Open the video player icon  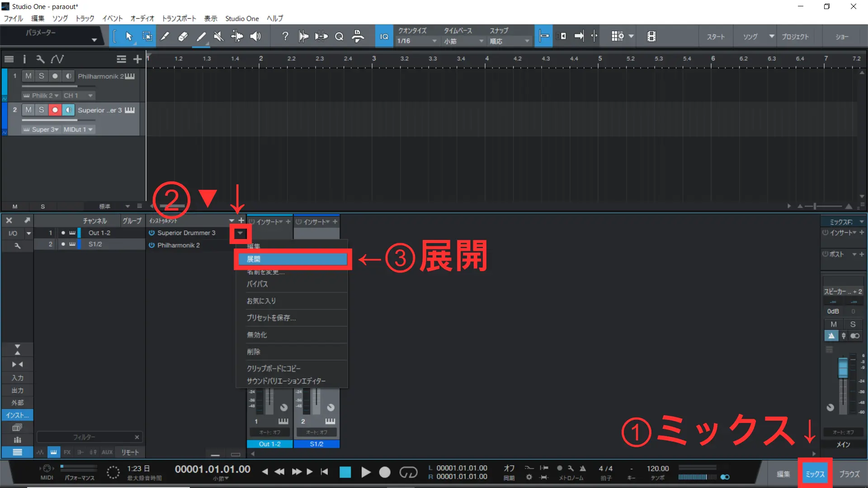point(651,37)
